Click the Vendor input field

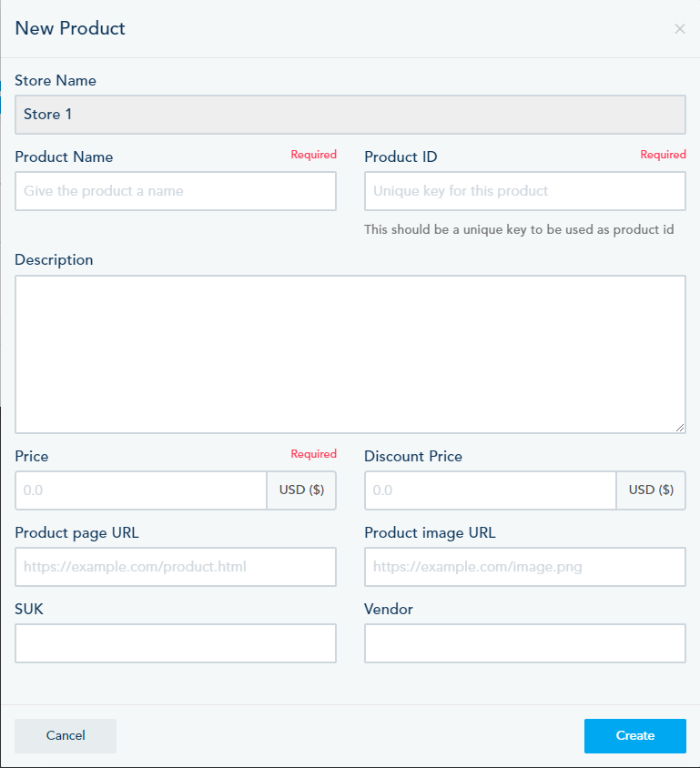524,643
